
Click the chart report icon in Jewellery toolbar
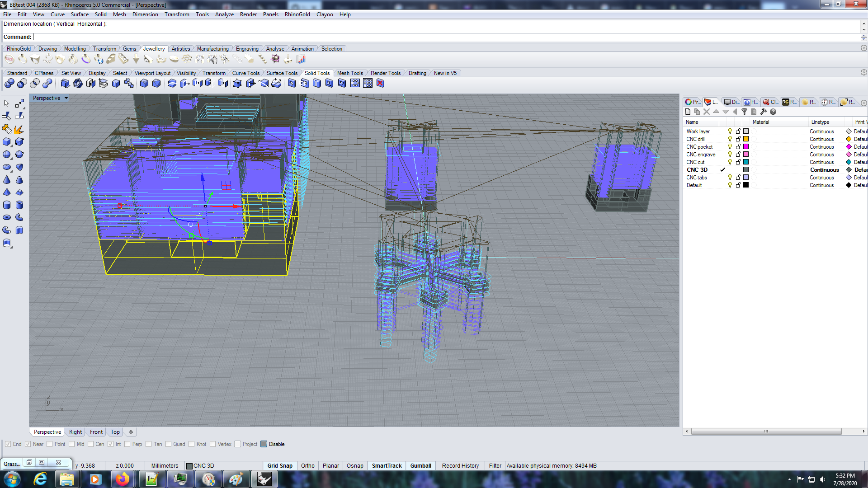point(301,59)
